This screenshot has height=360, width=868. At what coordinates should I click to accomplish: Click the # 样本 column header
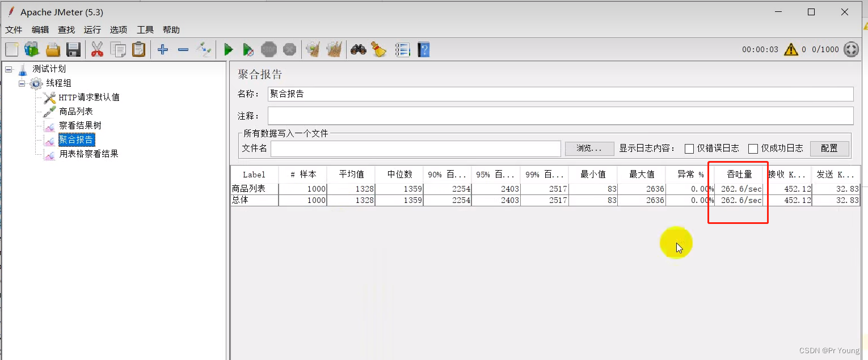click(x=303, y=175)
